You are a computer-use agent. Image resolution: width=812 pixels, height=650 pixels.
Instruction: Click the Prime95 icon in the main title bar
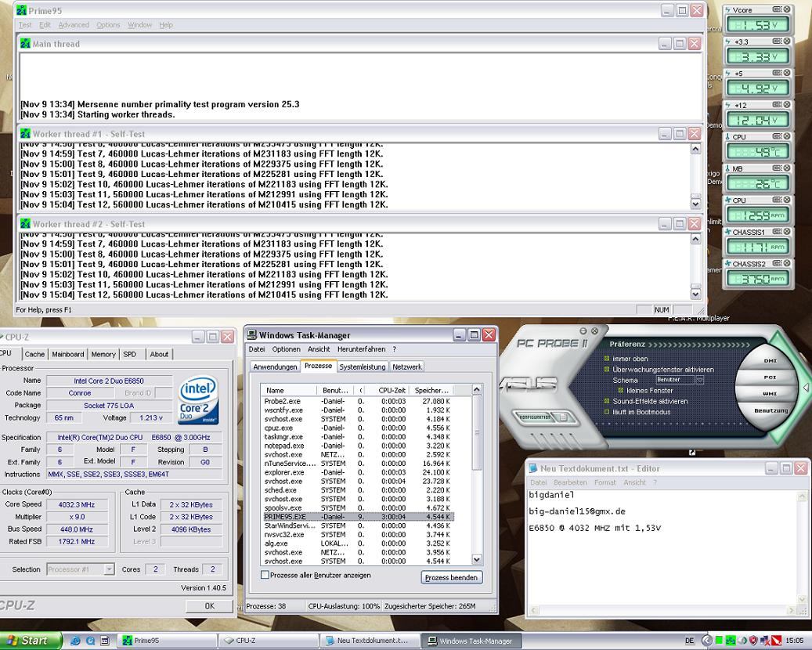pos(22,10)
